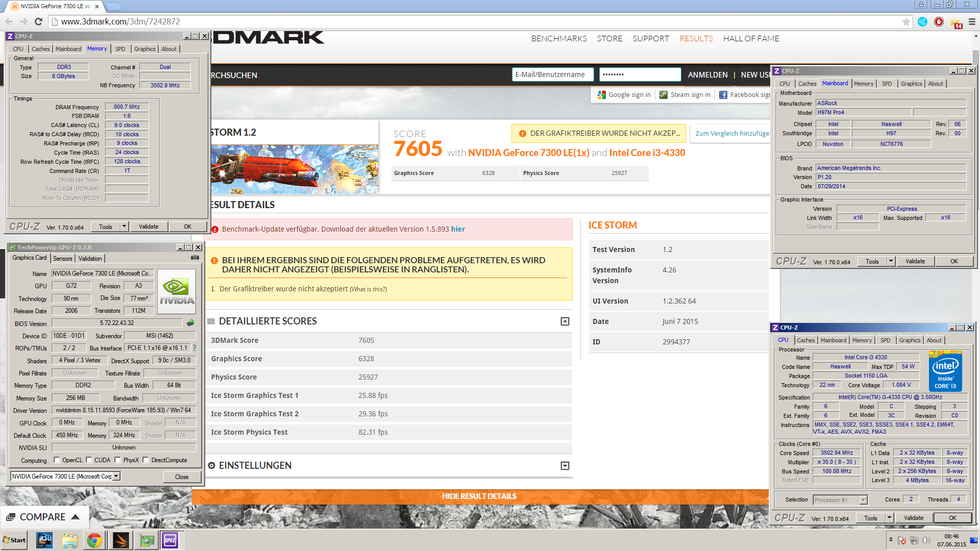Screen dimensions: 980x551
Task: Click 'What is this?' link
Action: coord(368,289)
